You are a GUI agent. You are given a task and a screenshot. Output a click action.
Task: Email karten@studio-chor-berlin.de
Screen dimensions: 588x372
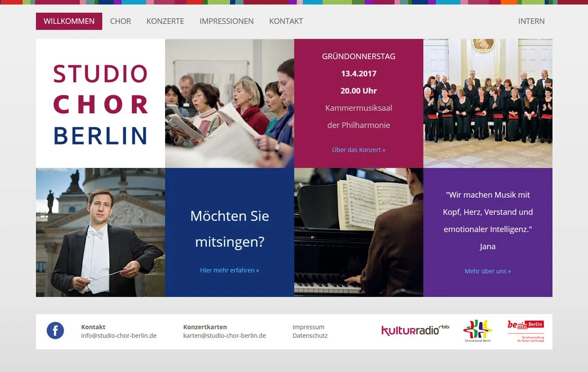point(224,336)
